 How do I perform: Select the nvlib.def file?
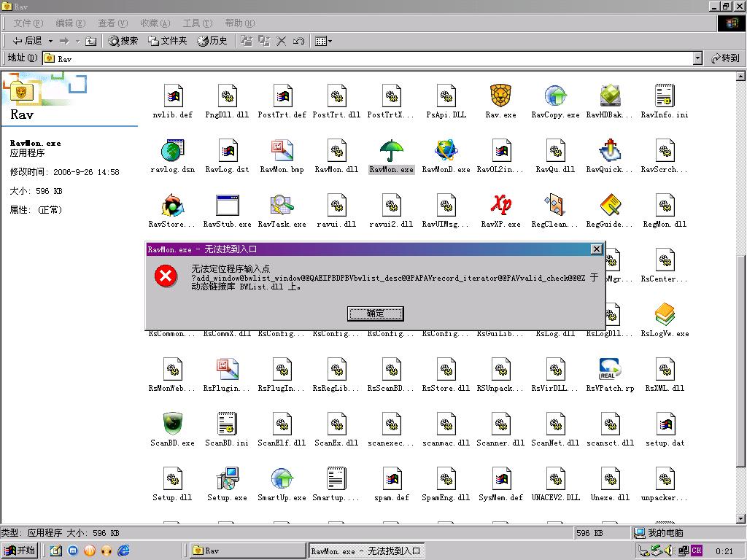click(x=172, y=96)
